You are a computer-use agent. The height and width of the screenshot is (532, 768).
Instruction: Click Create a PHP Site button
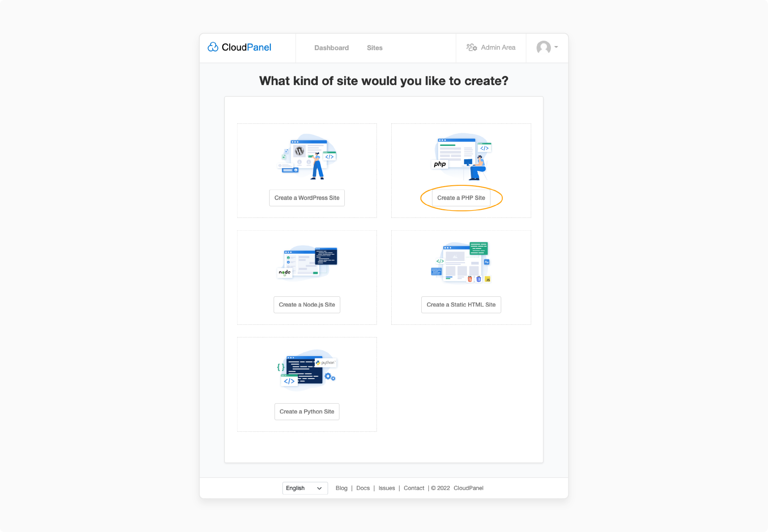pos(461,198)
